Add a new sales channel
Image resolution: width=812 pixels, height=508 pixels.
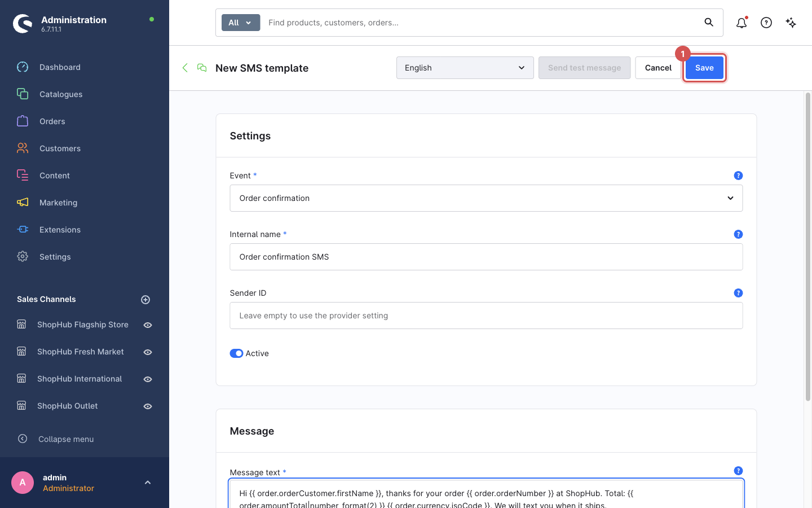point(145,300)
